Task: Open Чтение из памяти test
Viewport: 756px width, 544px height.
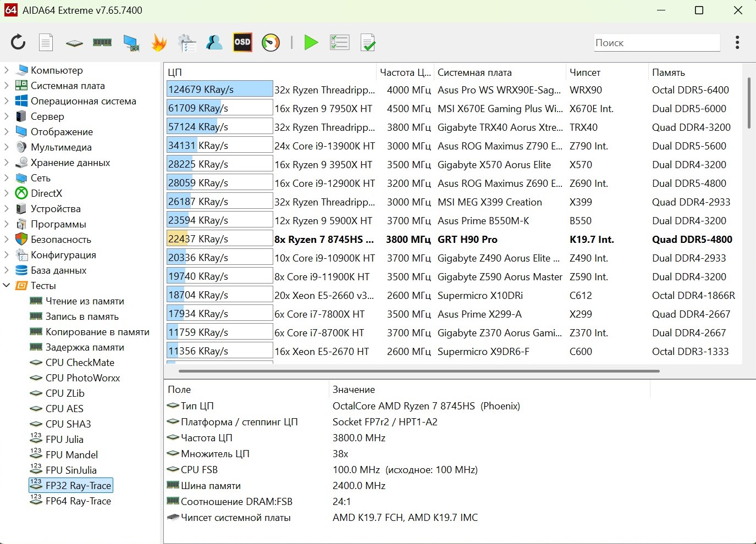Action: point(85,301)
